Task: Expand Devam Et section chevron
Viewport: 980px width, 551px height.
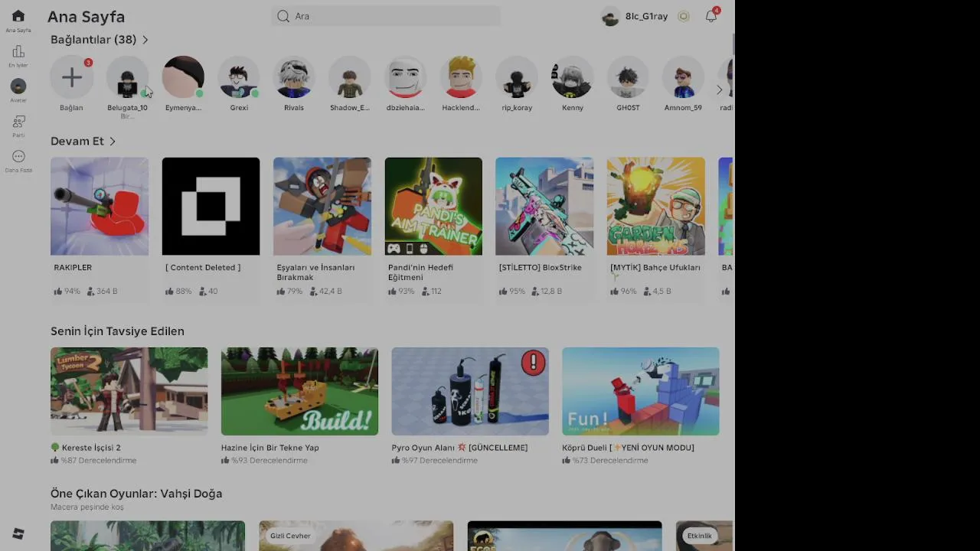Action: pyautogui.click(x=113, y=142)
